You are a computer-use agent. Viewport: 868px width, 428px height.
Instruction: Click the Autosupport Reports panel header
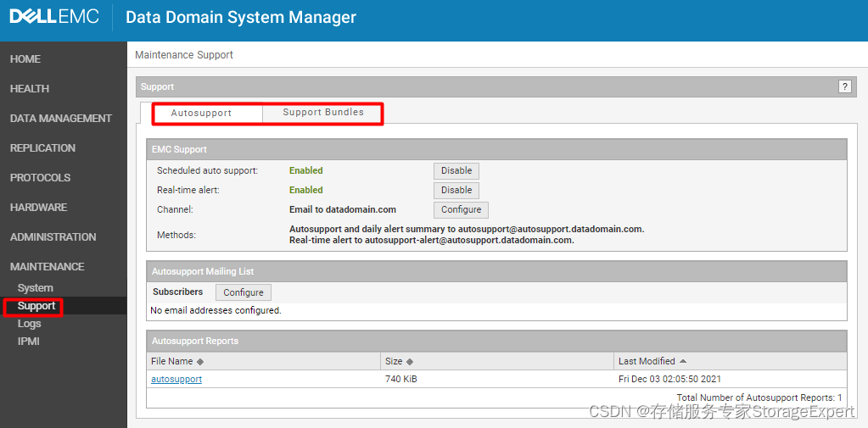(496, 341)
